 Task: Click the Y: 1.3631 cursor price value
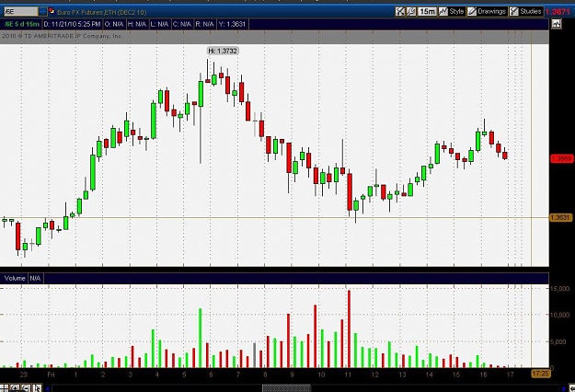(x=232, y=24)
